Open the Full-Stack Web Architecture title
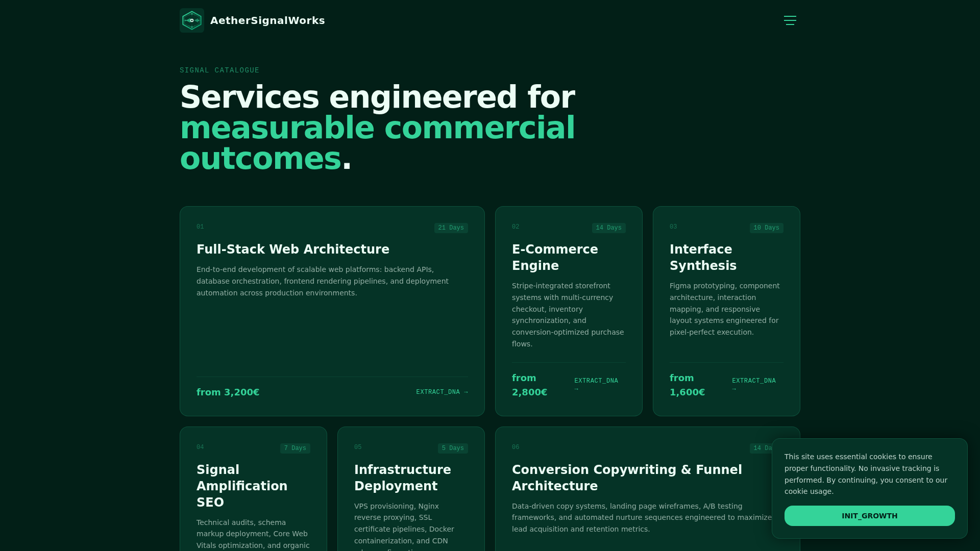980x551 pixels. [x=293, y=249]
